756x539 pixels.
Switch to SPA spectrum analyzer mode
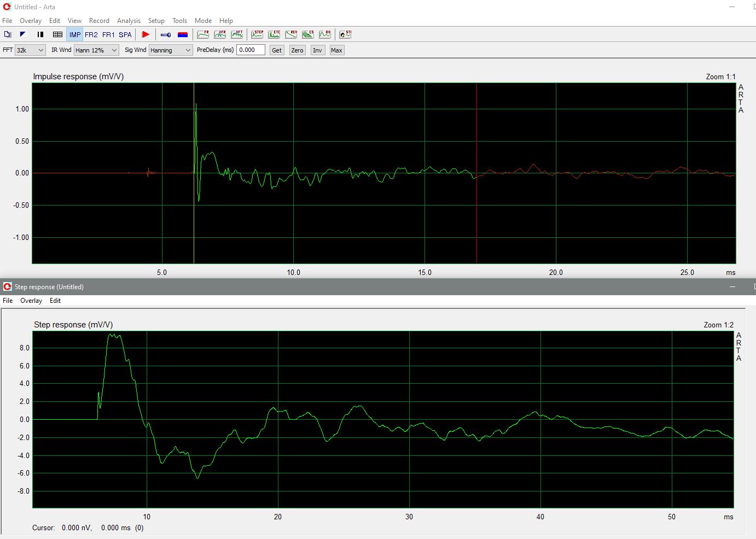coord(125,34)
